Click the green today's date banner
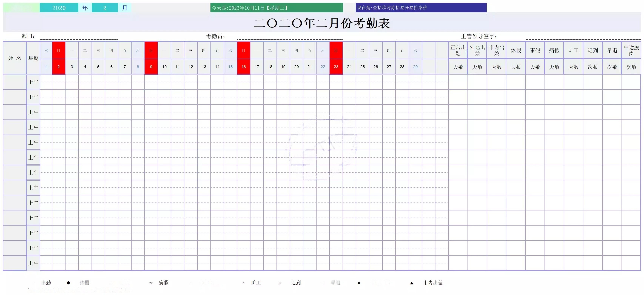The height and width of the screenshot is (295, 644). (x=276, y=8)
